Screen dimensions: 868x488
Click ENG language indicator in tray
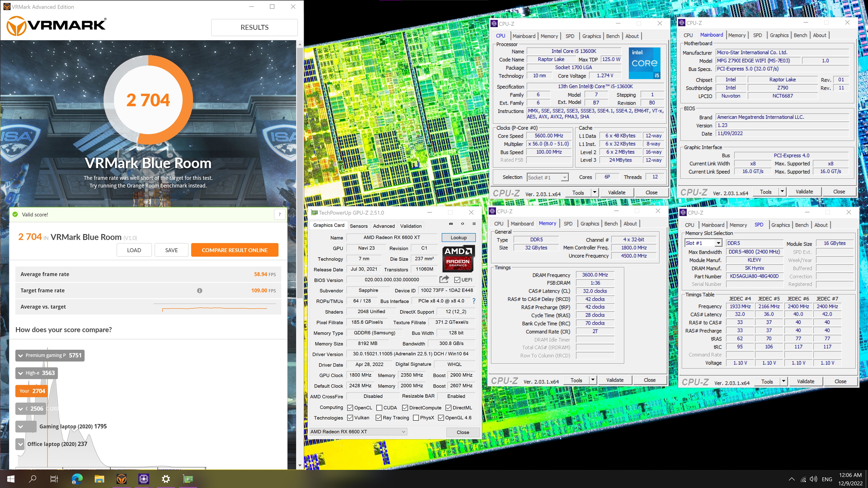click(827, 479)
